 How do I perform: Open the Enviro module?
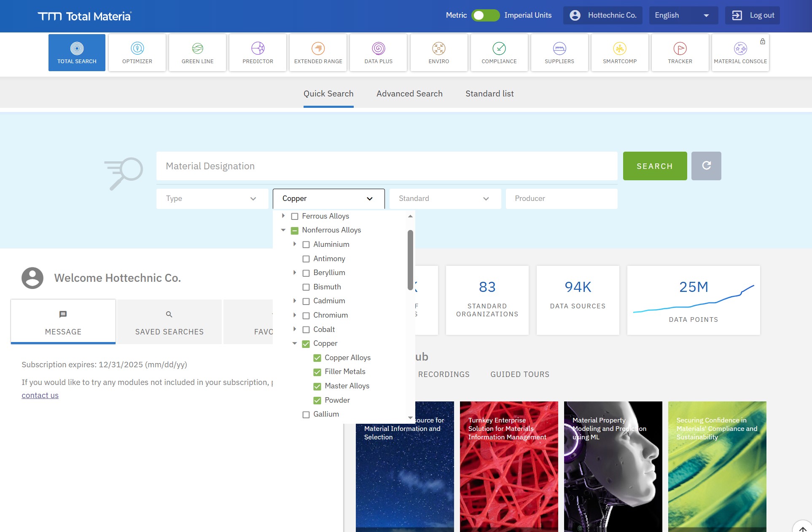[x=438, y=53]
